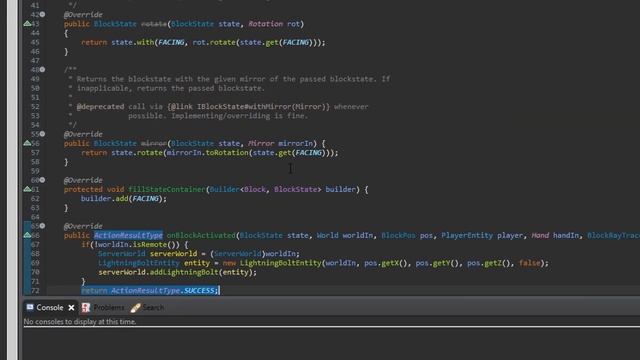
Task: Click 'serverWorld.addLightningBolt(entity);' on line 70
Action: (178, 272)
